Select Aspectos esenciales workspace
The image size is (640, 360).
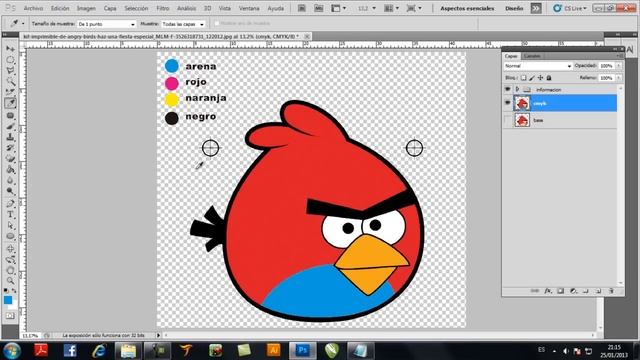(467, 8)
